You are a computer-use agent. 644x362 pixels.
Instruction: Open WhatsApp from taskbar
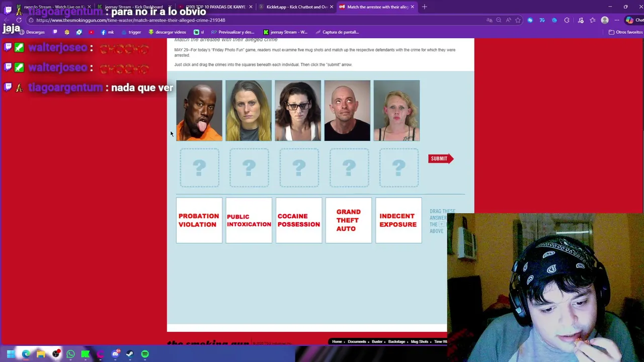pyautogui.click(x=70, y=354)
